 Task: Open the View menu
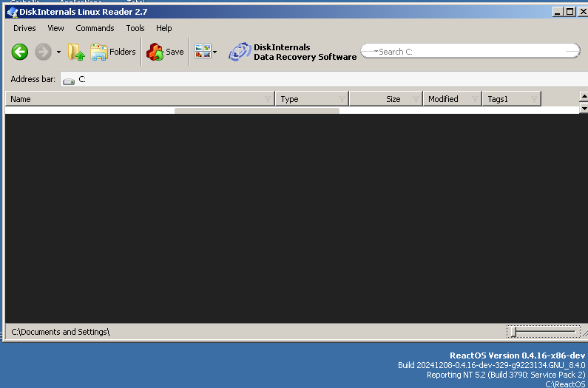tap(55, 29)
